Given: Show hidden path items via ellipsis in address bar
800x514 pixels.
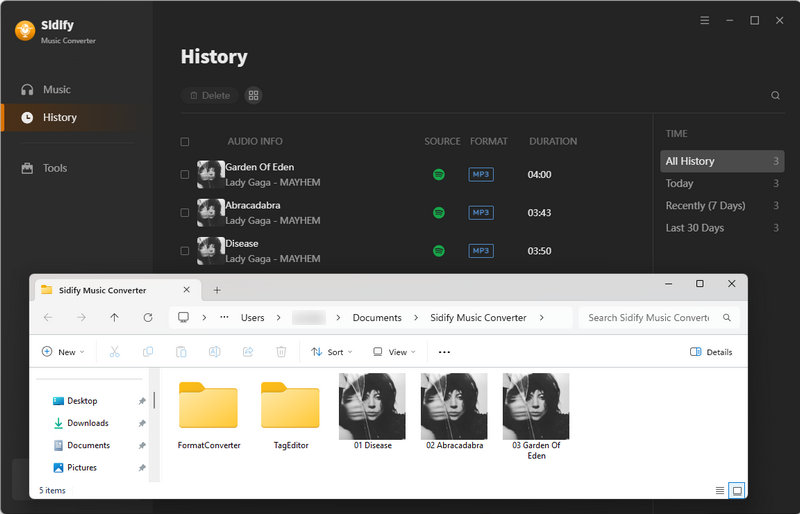Looking at the screenshot, I should 224,317.
